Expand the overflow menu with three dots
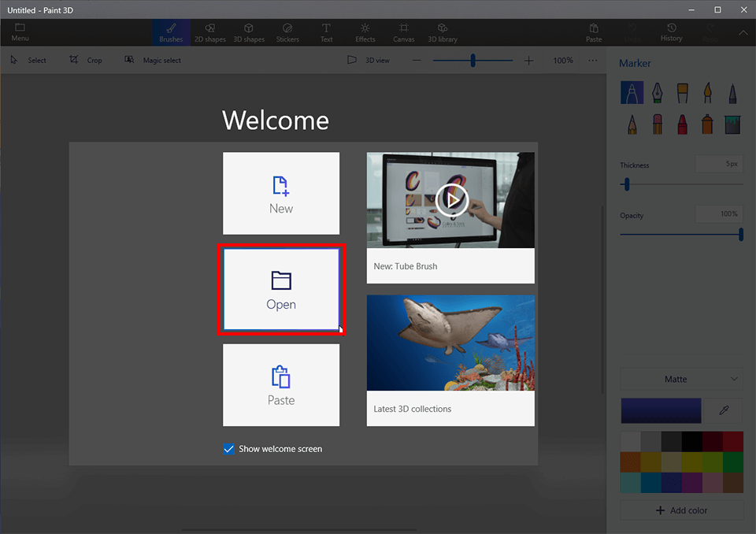756x534 pixels. pos(592,60)
